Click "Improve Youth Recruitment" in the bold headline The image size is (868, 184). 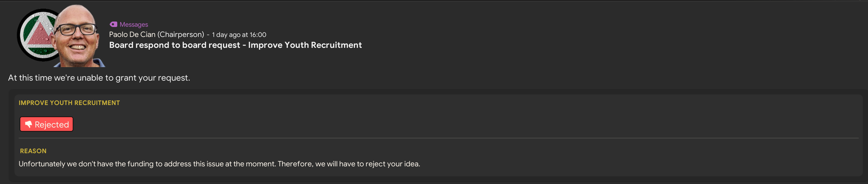click(x=305, y=45)
